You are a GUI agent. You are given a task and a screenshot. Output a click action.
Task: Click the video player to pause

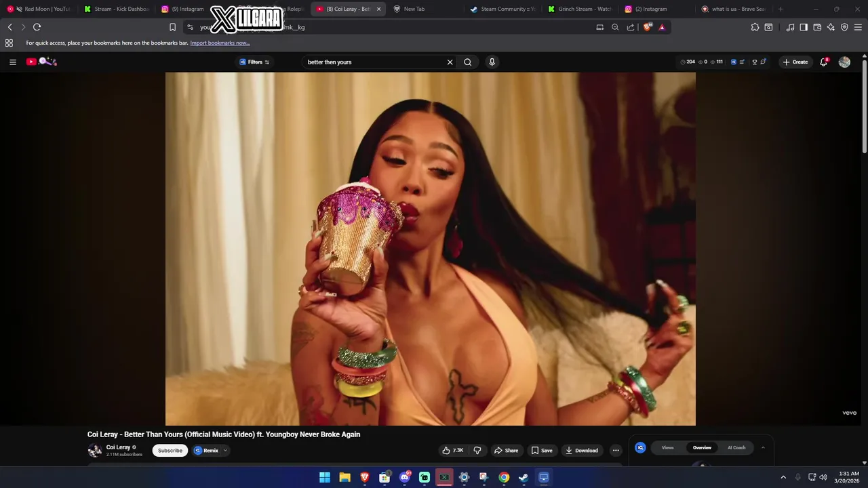[x=431, y=249]
